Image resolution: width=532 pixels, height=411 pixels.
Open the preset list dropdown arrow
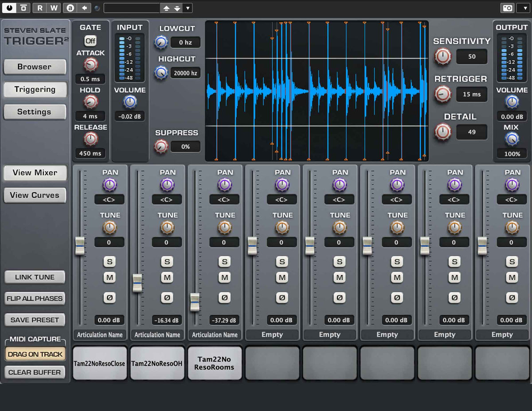click(188, 8)
